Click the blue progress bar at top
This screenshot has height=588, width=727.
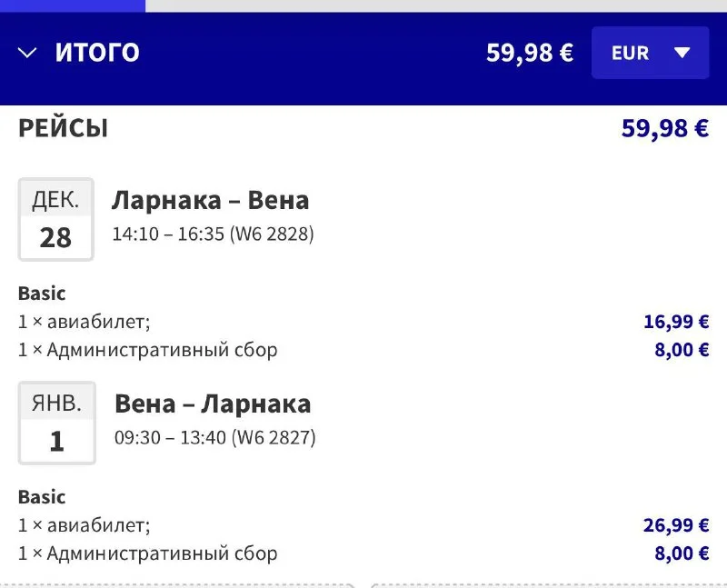click(73, 5)
